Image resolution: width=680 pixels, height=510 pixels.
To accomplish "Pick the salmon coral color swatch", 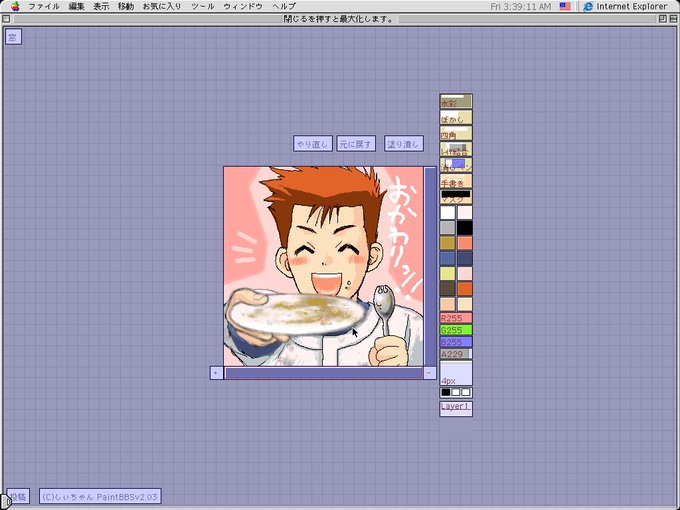I will tap(464, 243).
